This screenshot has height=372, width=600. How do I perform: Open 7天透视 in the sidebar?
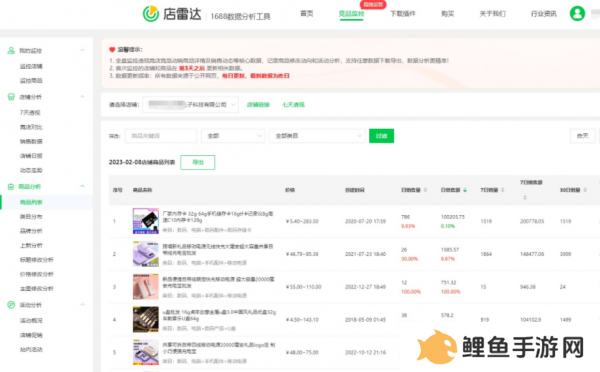(x=30, y=113)
